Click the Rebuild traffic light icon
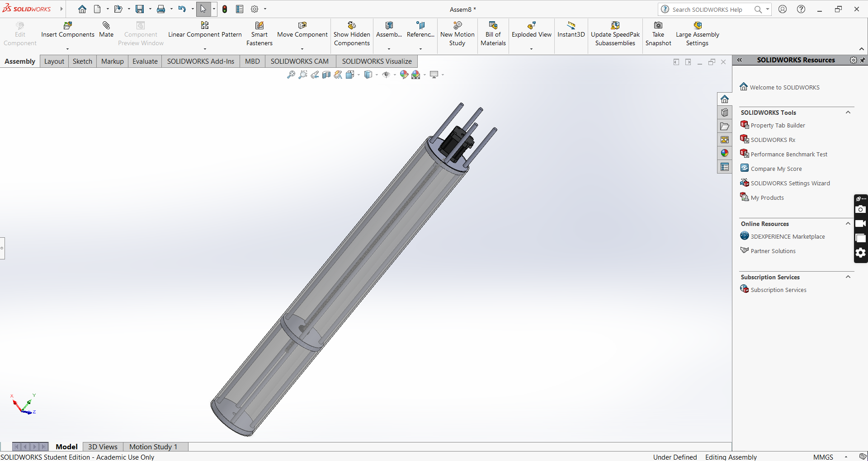This screenshot has height=461, width=868. click(x=225, y=9)
